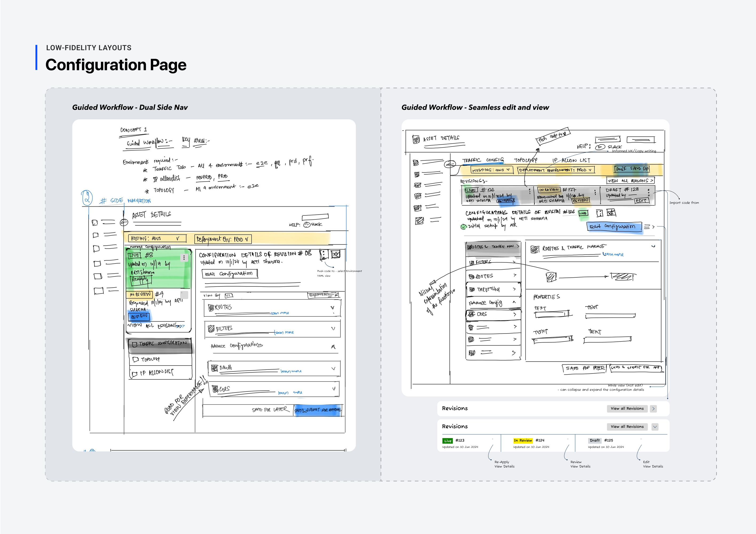Check the Topology checkbox in left sketch nav
This screenshot has height=534, width=756.
[x=135, y=359]
